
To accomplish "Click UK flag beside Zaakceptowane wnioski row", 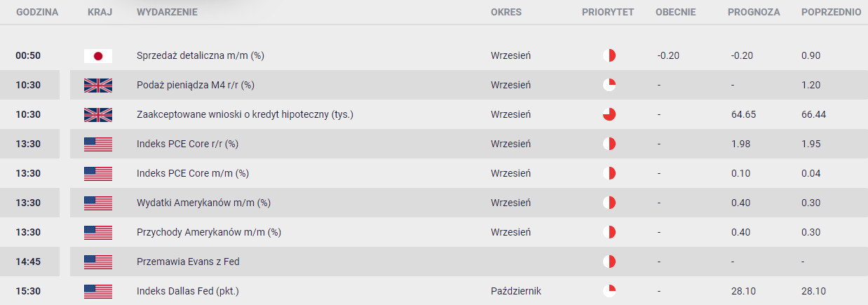I will 98,115.
